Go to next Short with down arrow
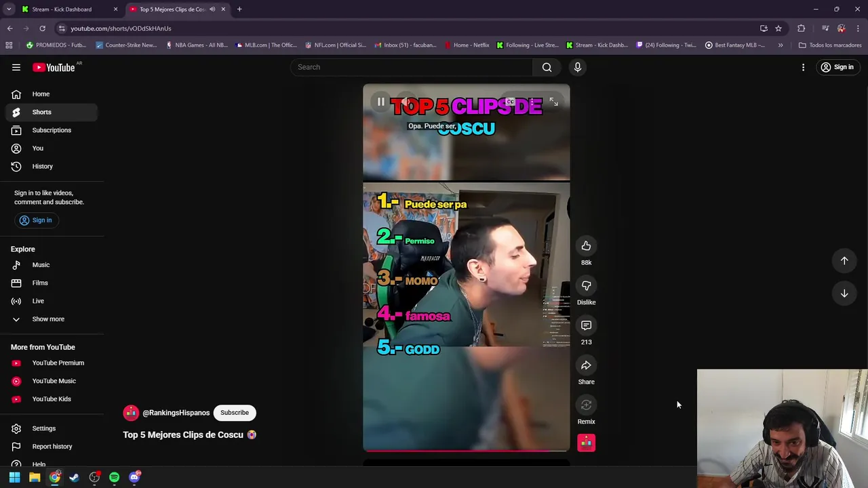 coord(844,293)
